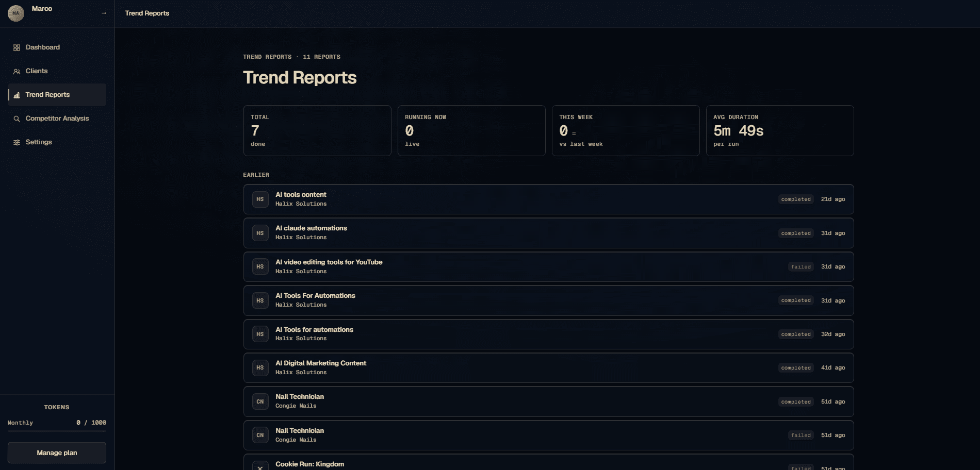Image resolution: width=980 pixels, height=470 pixels.
Task: Click 'TREND REPORTS · 11 REPORTS' label
Action: (292, 57)
